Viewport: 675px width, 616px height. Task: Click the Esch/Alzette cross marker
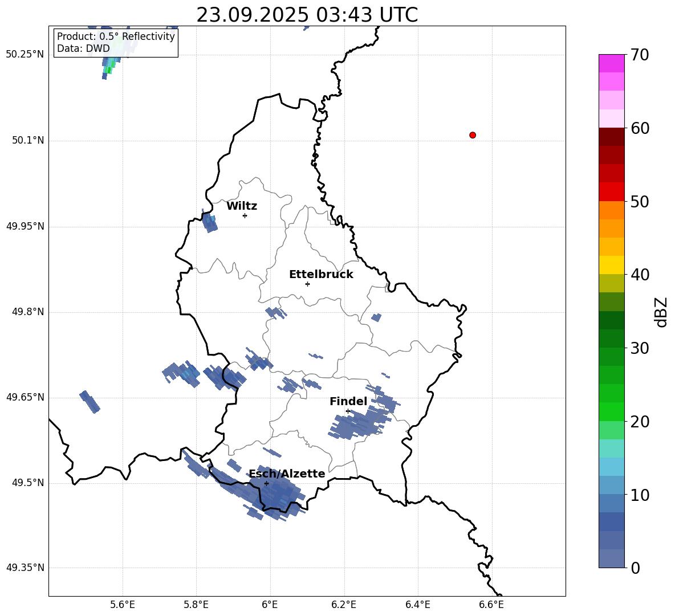(x=267, y=483)
